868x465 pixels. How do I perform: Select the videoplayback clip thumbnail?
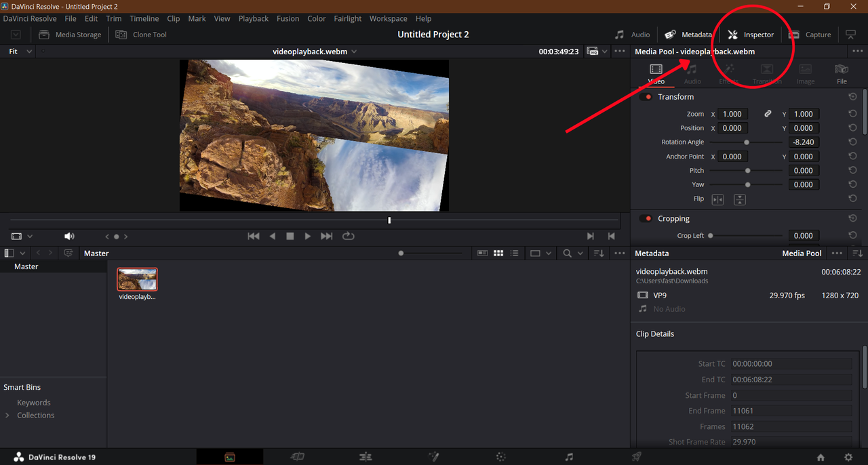(137, 279)
